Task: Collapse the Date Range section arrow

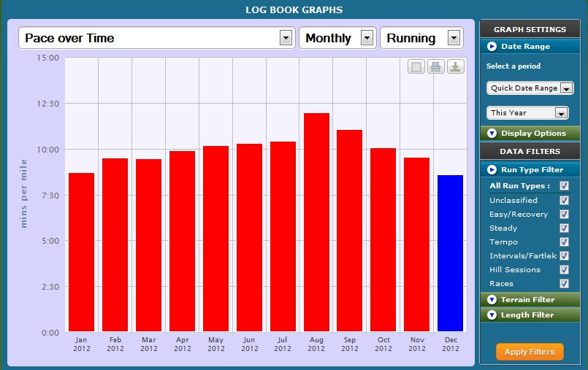Action: 492,47
